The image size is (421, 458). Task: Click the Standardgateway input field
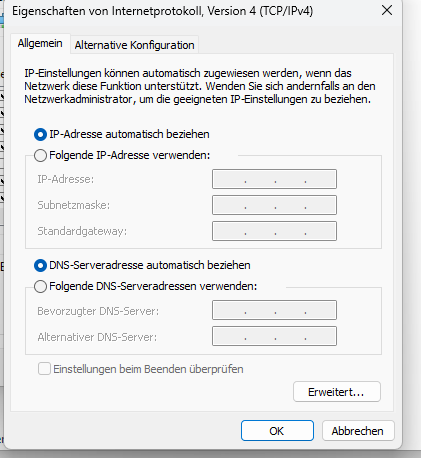click(x=274, y=231)
